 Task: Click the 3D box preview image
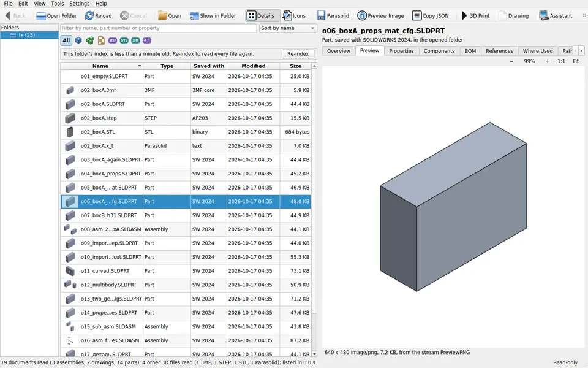point(453,207)
